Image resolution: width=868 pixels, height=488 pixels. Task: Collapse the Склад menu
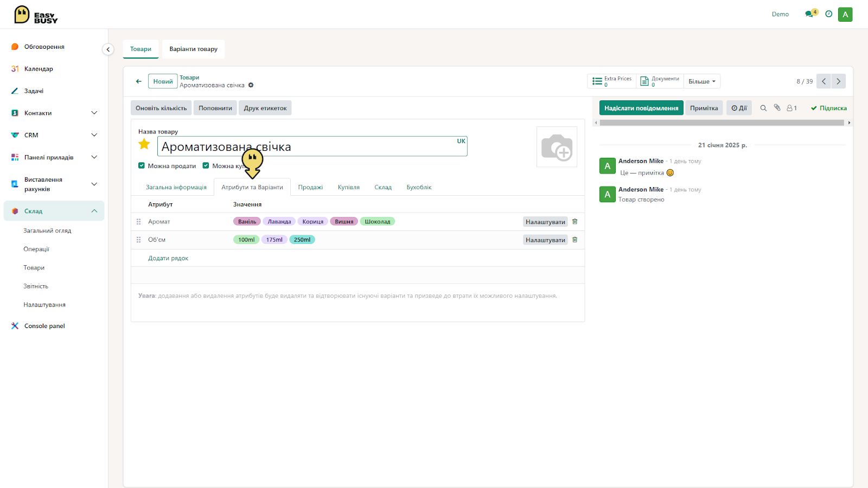[94, 211]
